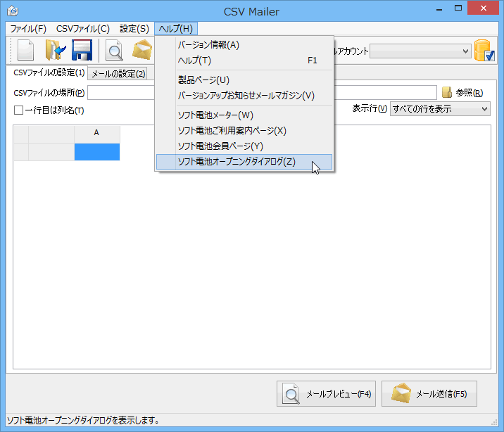Click the CSV Mailer title bar app icon

(13, 11)
